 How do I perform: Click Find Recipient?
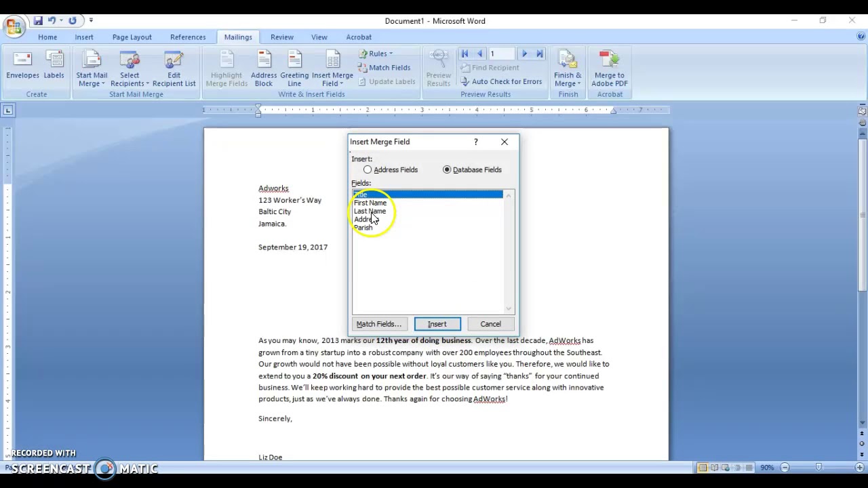490,68
